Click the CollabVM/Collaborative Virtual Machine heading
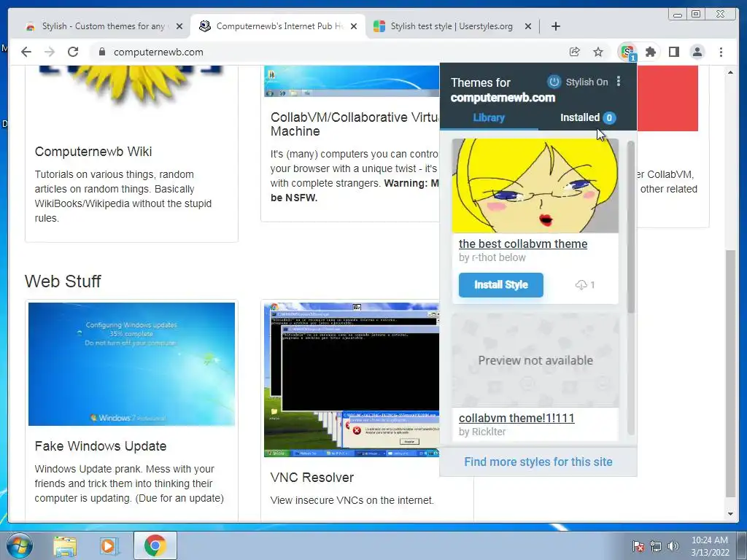 click(x=355, y=124)
